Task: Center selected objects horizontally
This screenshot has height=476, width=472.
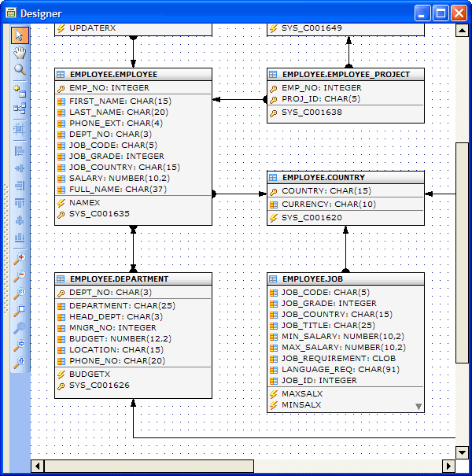Action: click(20, 168)
